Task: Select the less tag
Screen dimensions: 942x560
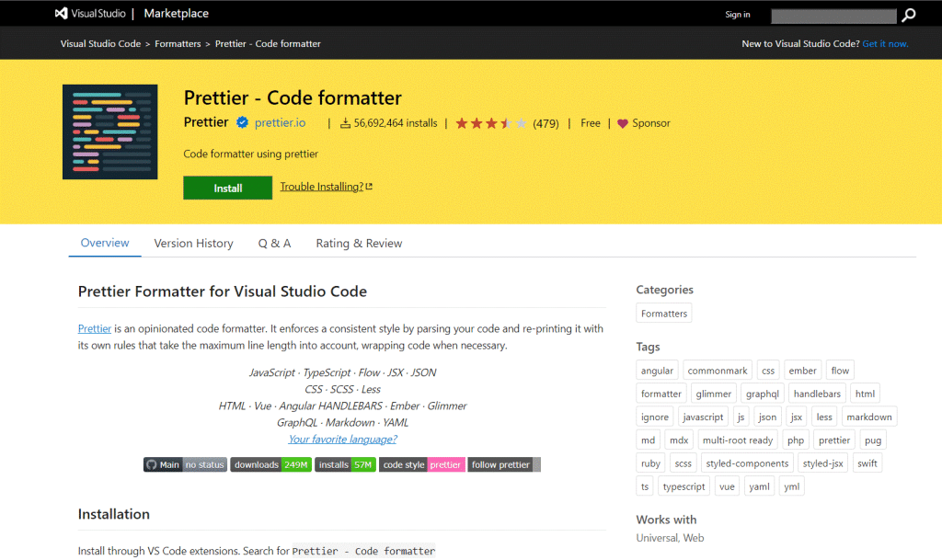Action: [824, 417]
